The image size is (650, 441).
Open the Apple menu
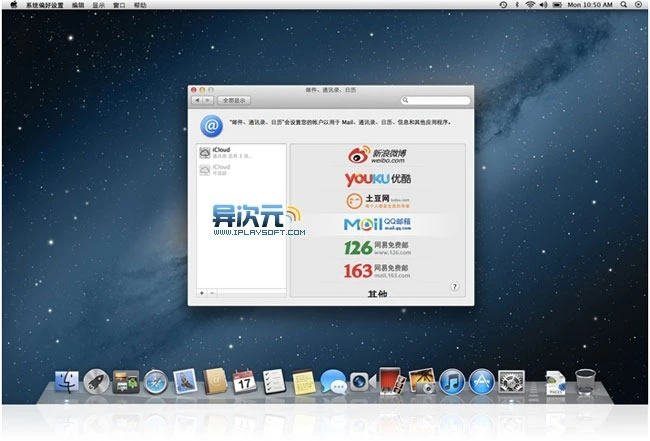coord(13,5)
